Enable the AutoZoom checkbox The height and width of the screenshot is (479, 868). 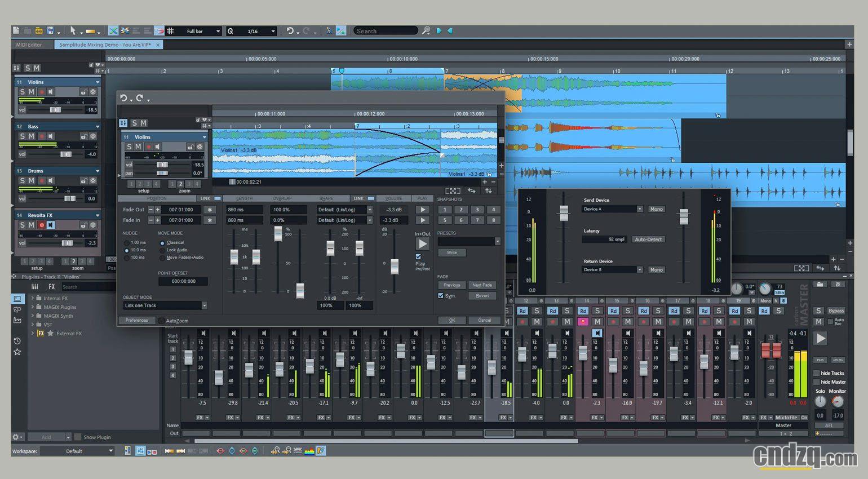[162, 321]
